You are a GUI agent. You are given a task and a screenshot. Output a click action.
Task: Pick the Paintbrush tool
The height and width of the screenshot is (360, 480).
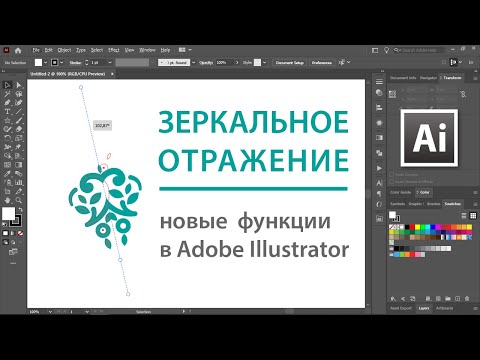(19, 120)
